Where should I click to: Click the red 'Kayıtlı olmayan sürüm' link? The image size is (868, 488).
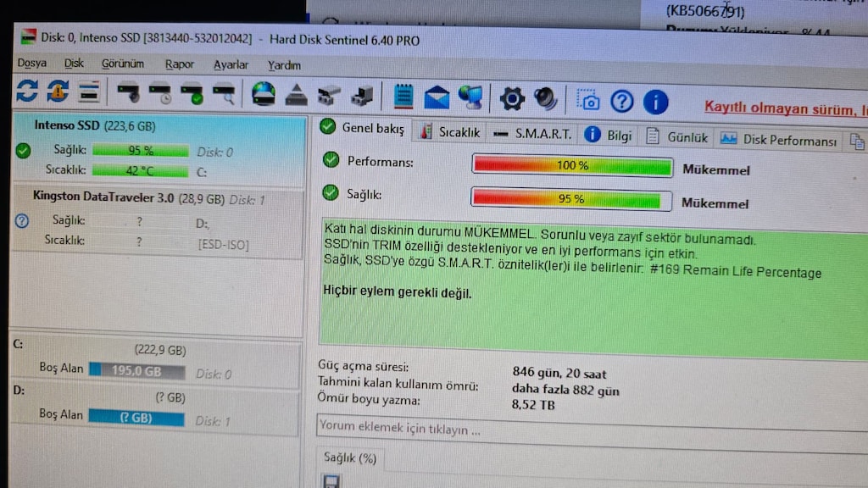click(786, 108)
